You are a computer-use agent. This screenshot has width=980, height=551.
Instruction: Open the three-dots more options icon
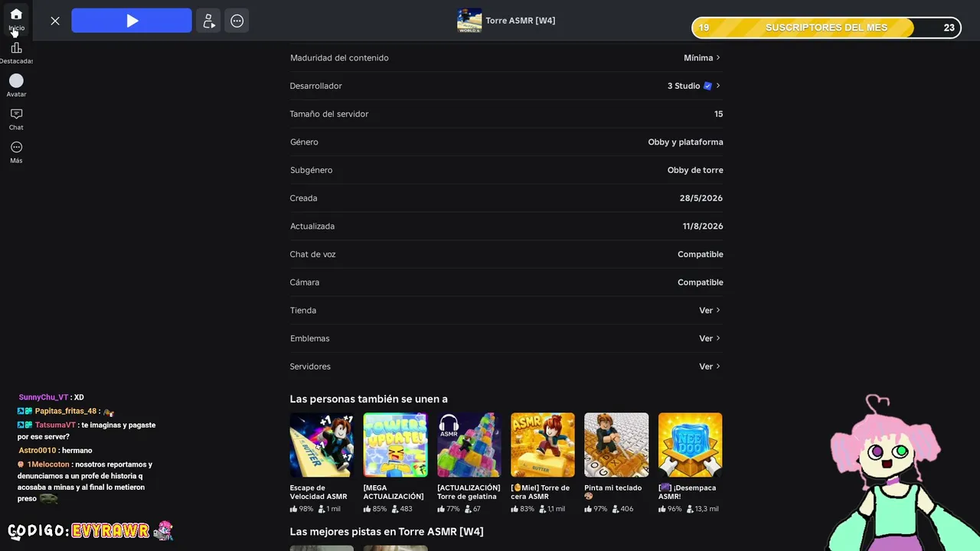click(237, 21)
